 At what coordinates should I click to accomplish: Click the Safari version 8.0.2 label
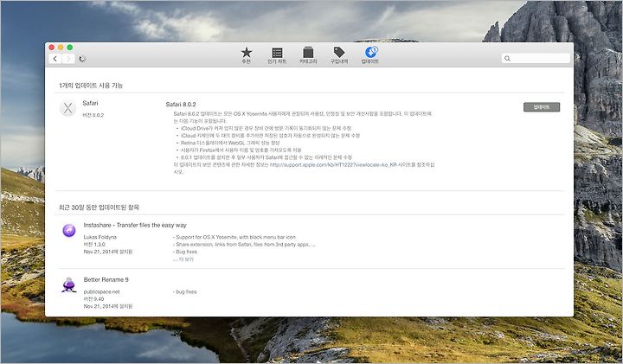click(x=93, y=116)
